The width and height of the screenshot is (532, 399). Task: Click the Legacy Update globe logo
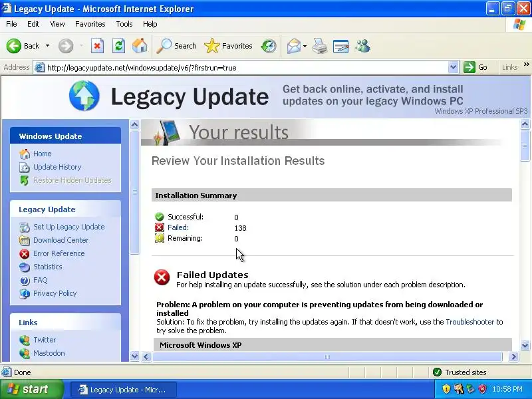coord(84,96)
